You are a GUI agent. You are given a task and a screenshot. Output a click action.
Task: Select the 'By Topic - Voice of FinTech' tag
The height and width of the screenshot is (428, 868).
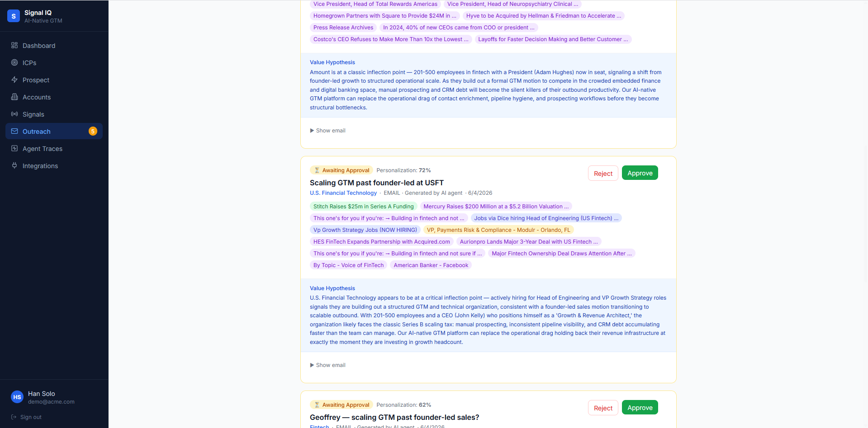tap(348, 265)
